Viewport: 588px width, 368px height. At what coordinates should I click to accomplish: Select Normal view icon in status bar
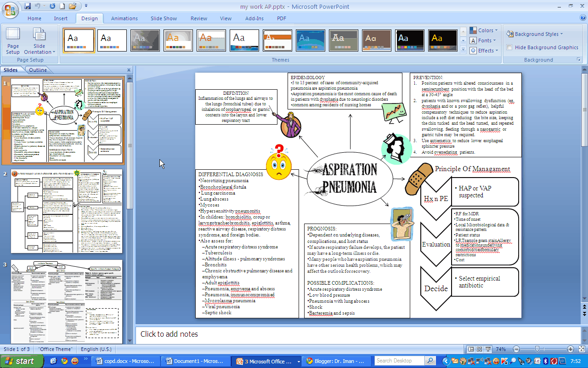coord(471,349)
